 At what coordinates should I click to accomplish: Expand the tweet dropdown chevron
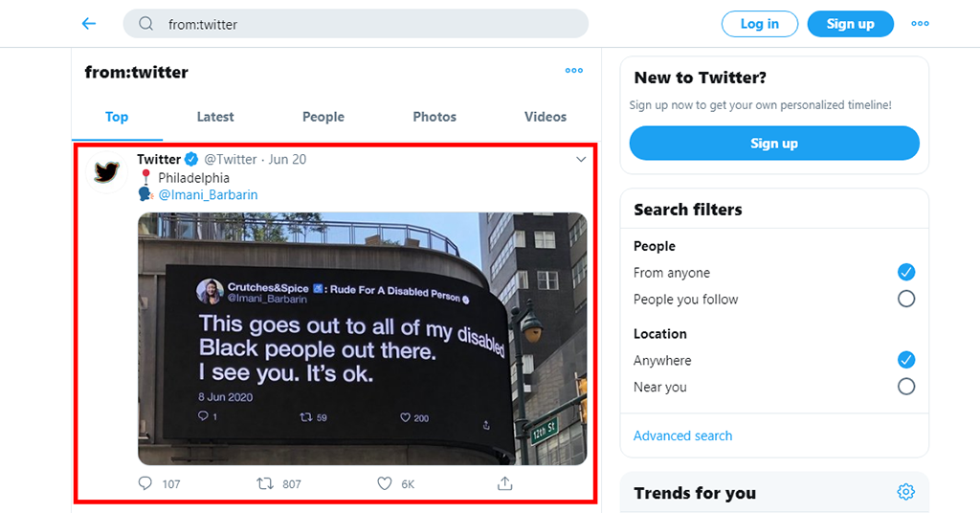pyautogui.click(x=581, y=159)
